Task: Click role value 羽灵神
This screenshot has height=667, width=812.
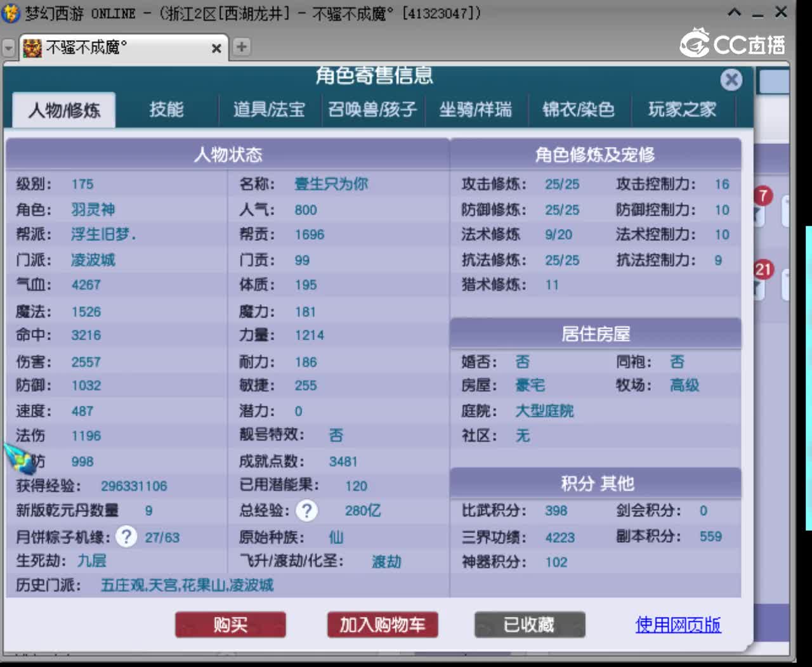Action: point(93,210)
